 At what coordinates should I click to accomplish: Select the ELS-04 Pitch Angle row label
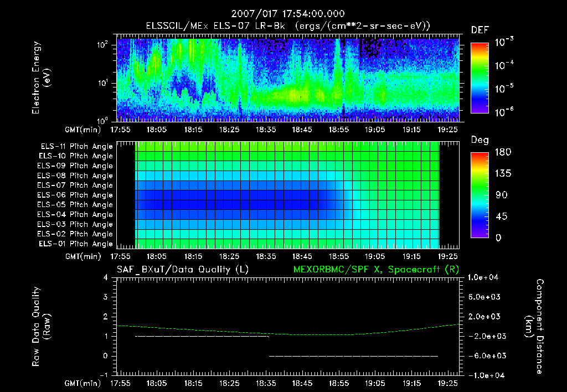point(75,214)
